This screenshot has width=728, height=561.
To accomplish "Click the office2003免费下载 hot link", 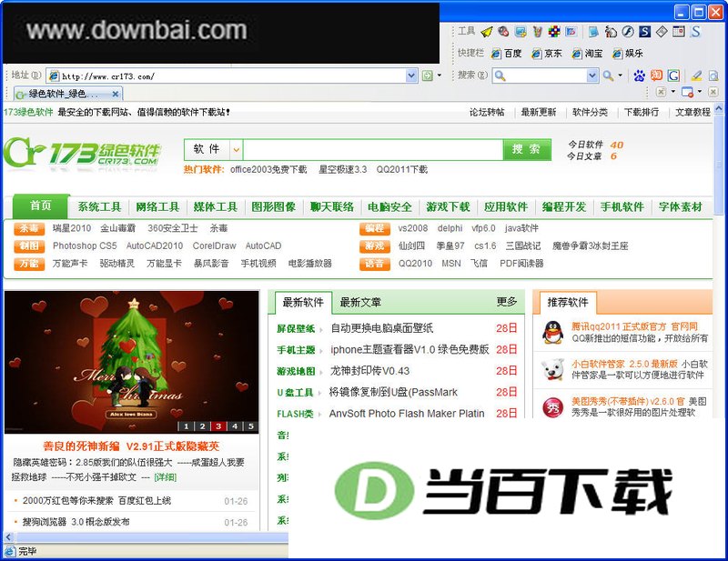I will click(x=268, y=170).
